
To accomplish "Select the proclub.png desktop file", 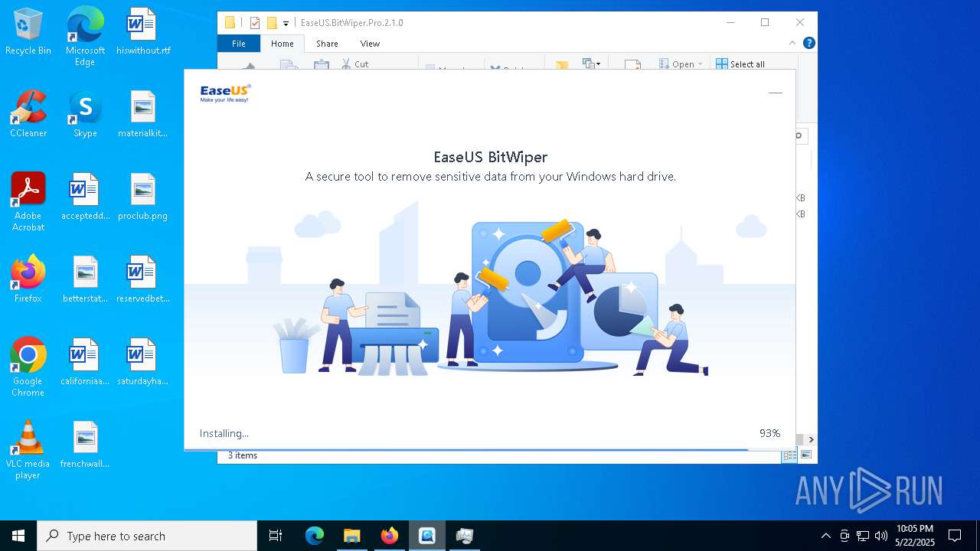I will click(x=143, y=197).
